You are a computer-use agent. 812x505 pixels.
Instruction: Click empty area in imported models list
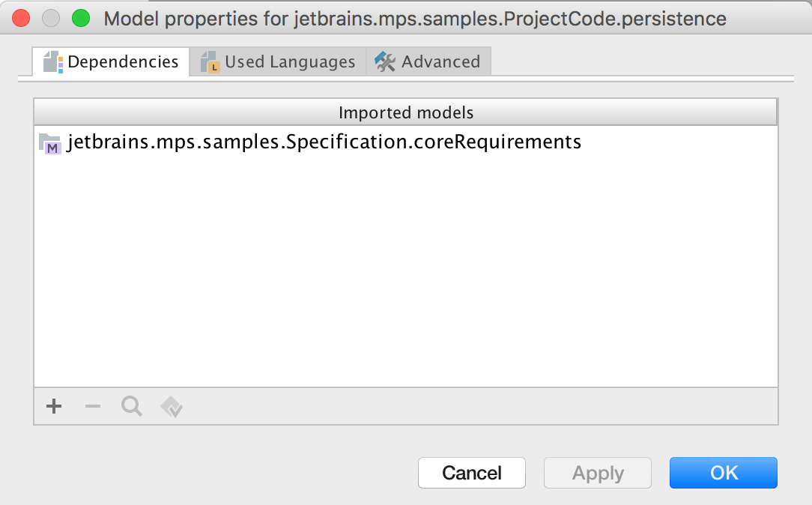(405, 285)
